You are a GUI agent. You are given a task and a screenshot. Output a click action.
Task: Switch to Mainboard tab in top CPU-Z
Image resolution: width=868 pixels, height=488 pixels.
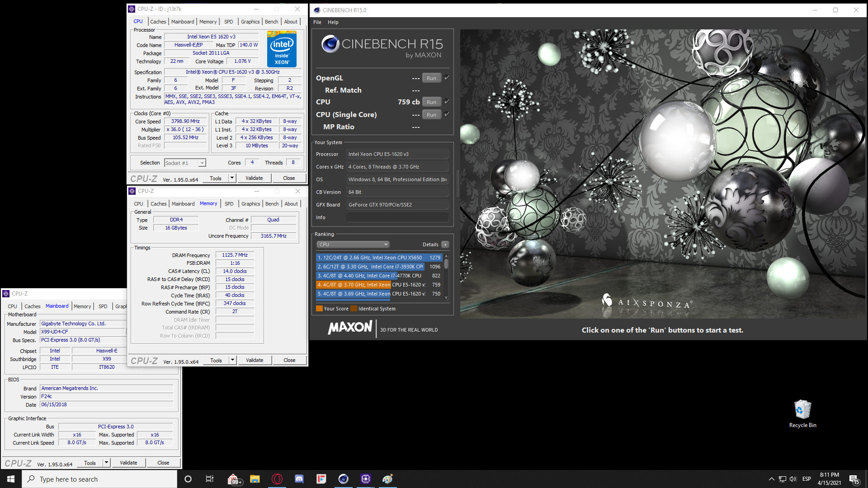(183, 22)
